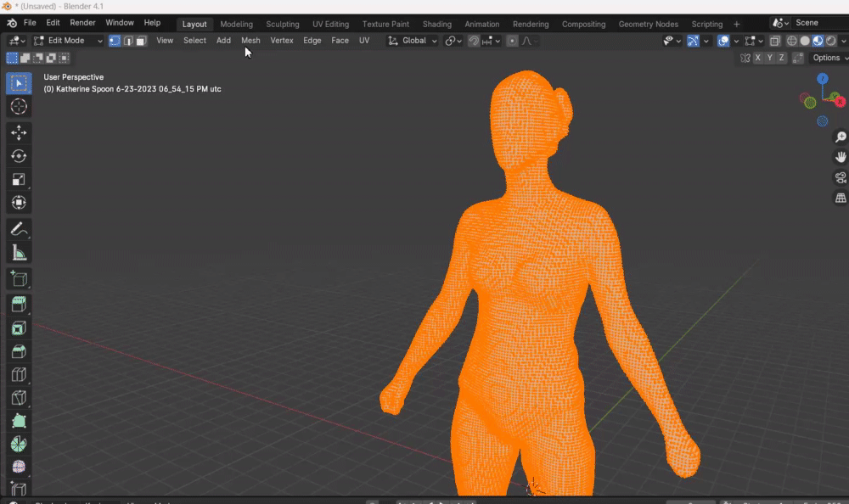Open the Vertex menu
This screenshot has height=504, width=849.
pos(282,41)
